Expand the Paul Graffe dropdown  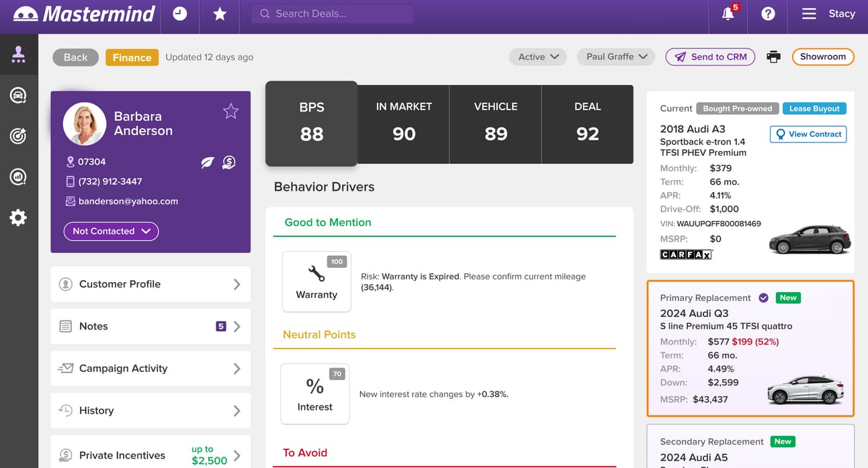point(615,57)
